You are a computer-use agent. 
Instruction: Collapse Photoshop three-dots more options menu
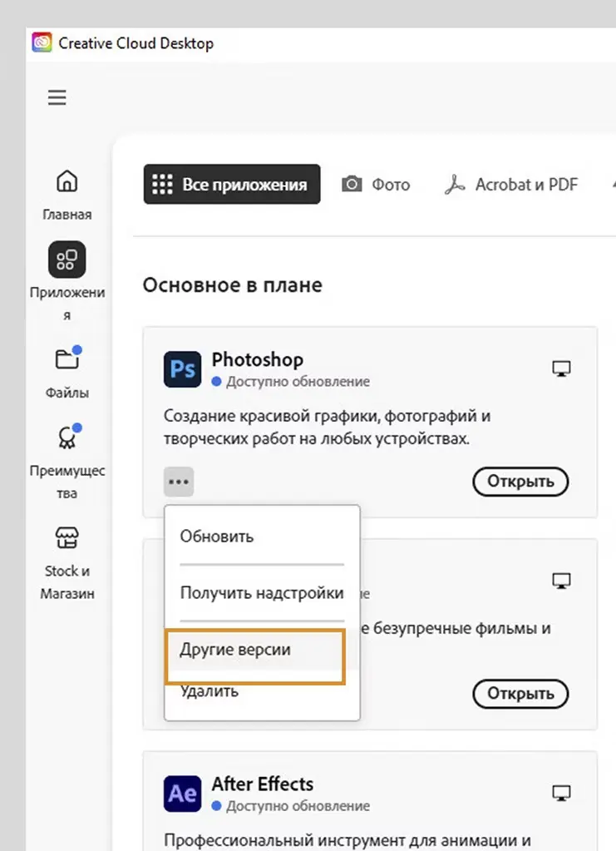point(179,482)
